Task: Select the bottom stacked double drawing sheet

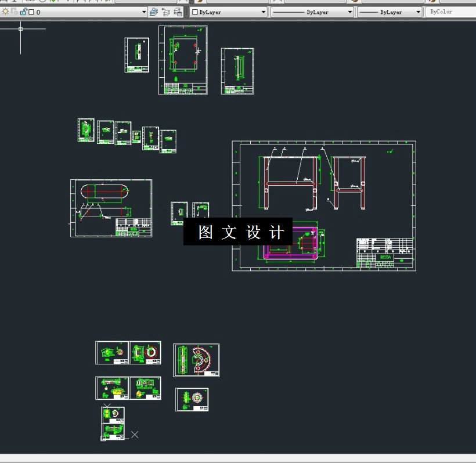Action: 113,423
